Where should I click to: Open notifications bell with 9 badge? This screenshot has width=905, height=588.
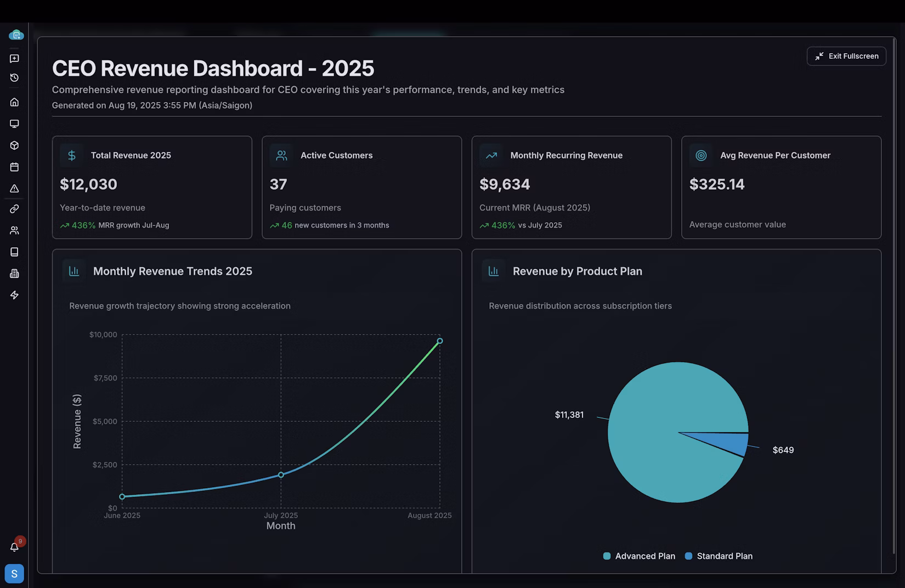coord(14,547)
